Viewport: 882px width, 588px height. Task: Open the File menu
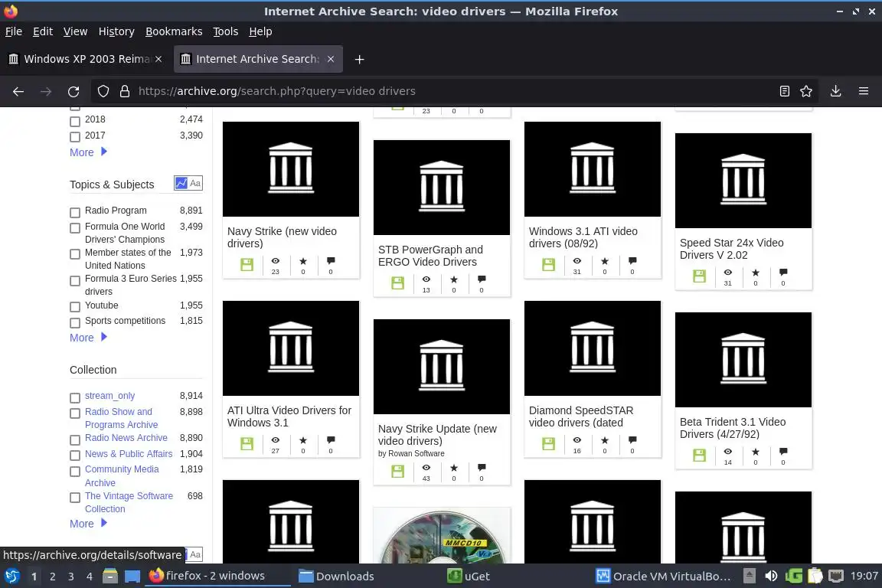(x=14, y=31)
